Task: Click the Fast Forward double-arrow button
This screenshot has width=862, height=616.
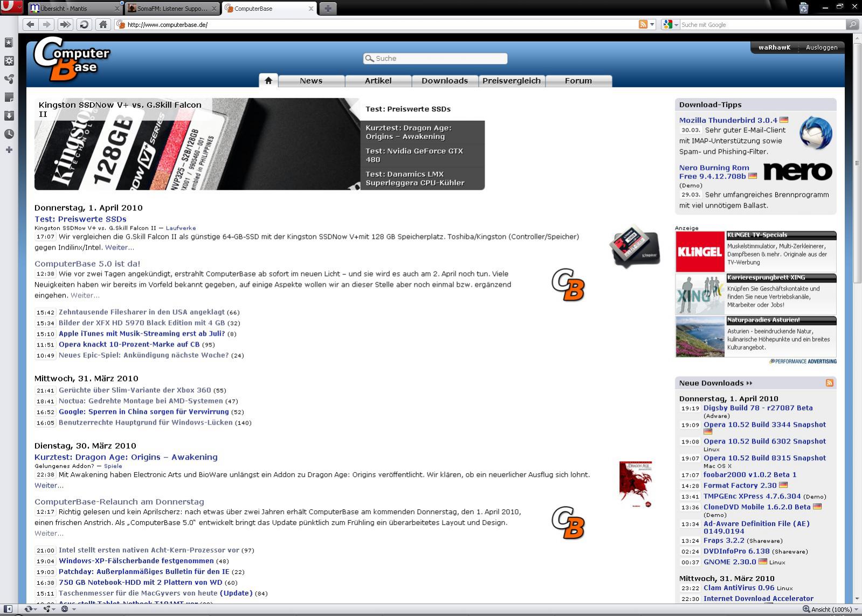Action: 65,24
